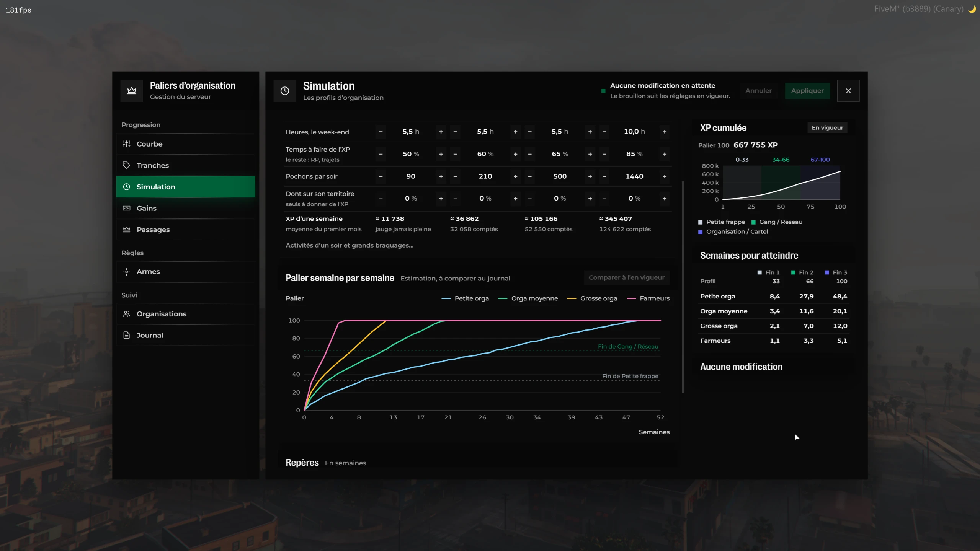Click the blue Organisation / Cartel legend swatch
This screenshot has height=551, width=980.
tap(701, 232)
